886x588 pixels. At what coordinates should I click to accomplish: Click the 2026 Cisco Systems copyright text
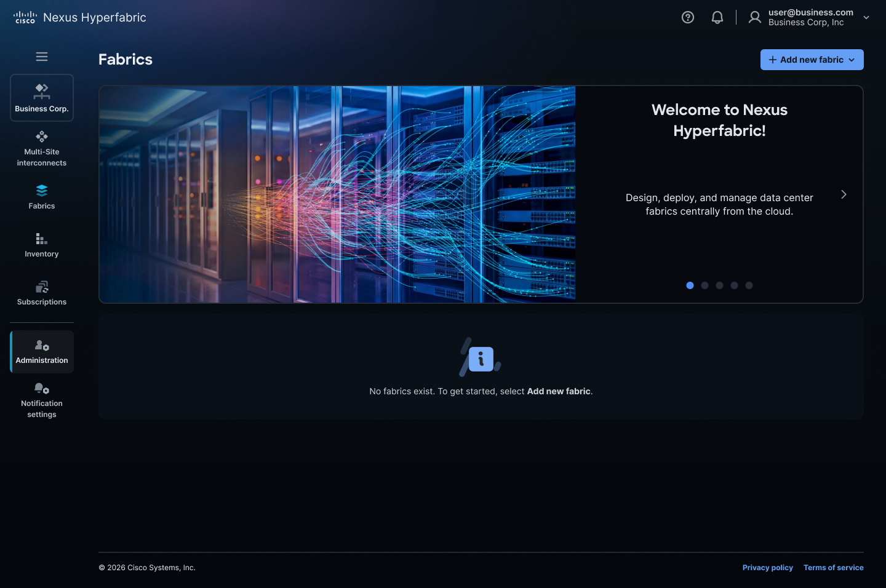pos(147,568)
